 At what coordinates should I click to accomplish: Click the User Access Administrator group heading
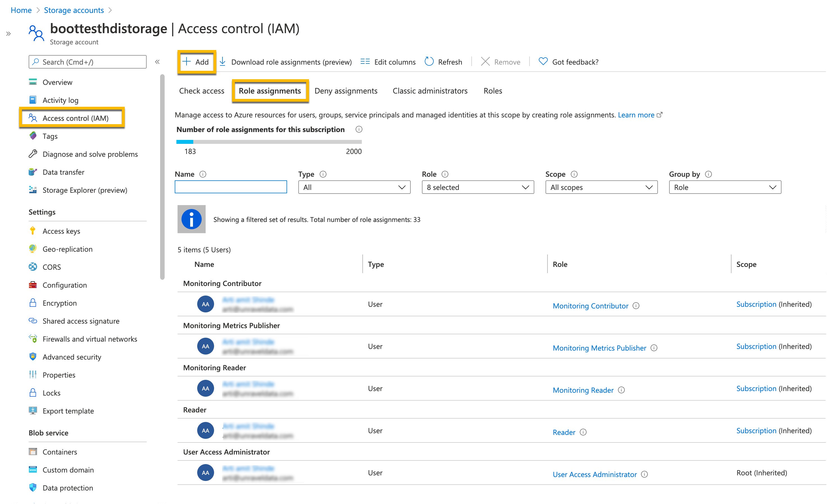226,452
